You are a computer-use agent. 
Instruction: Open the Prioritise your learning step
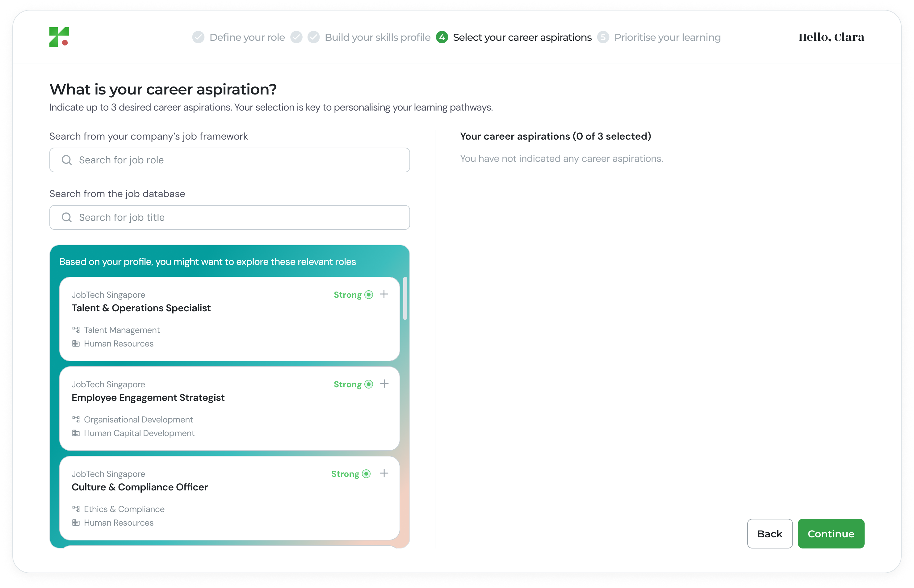pos(667,37)
